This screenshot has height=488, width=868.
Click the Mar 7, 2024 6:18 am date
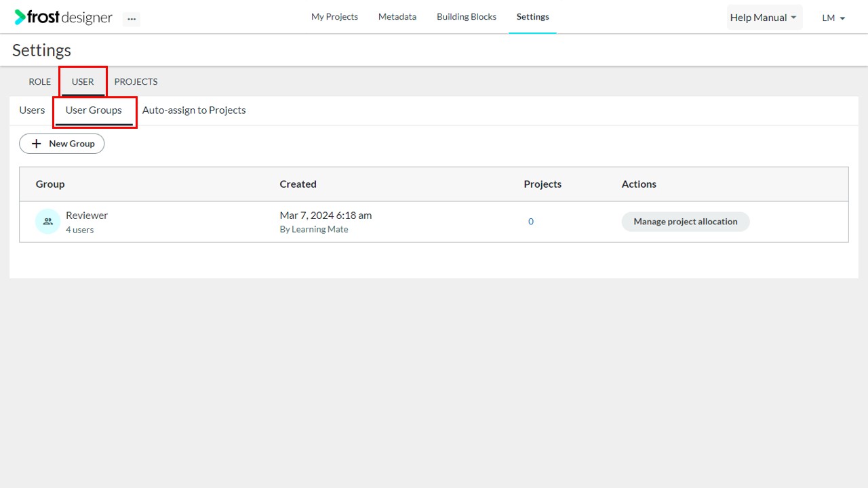(325, 216)
